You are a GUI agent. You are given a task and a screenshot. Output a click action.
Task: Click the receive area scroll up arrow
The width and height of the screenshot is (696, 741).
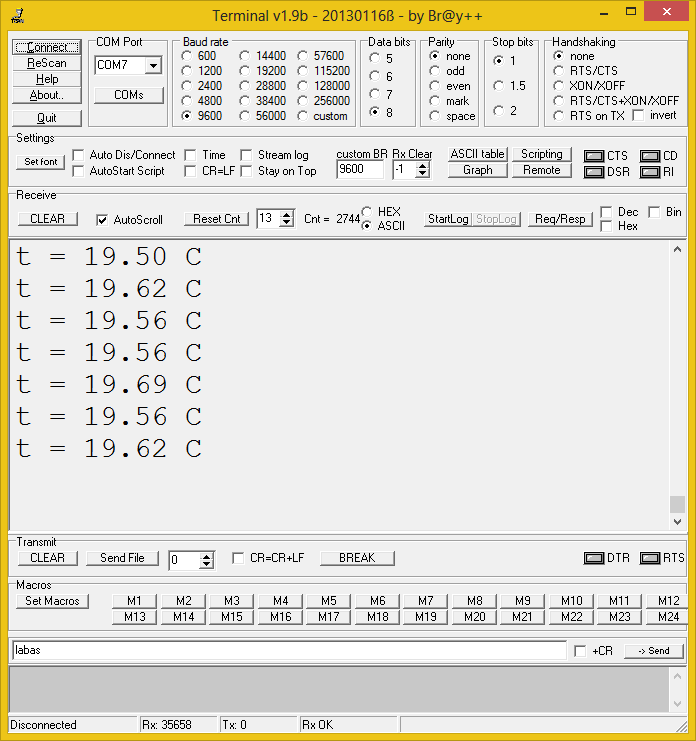click(678, 250)
